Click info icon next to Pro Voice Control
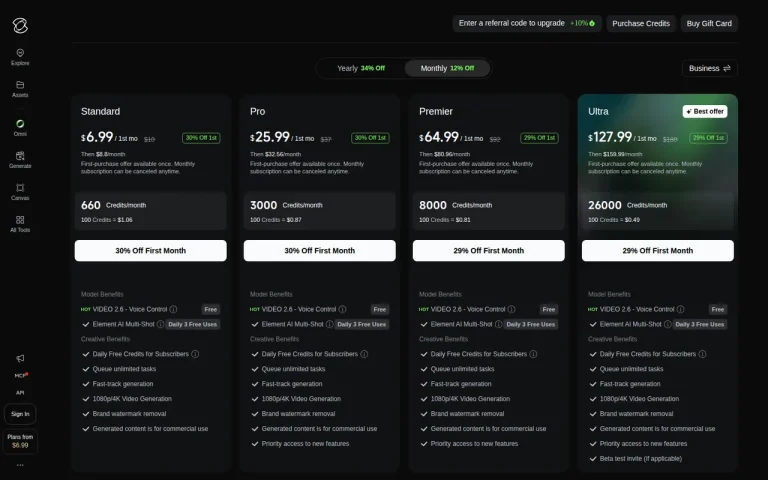Image resolution: width=768 pixels, height=480 pixels. tap(342, 310)
